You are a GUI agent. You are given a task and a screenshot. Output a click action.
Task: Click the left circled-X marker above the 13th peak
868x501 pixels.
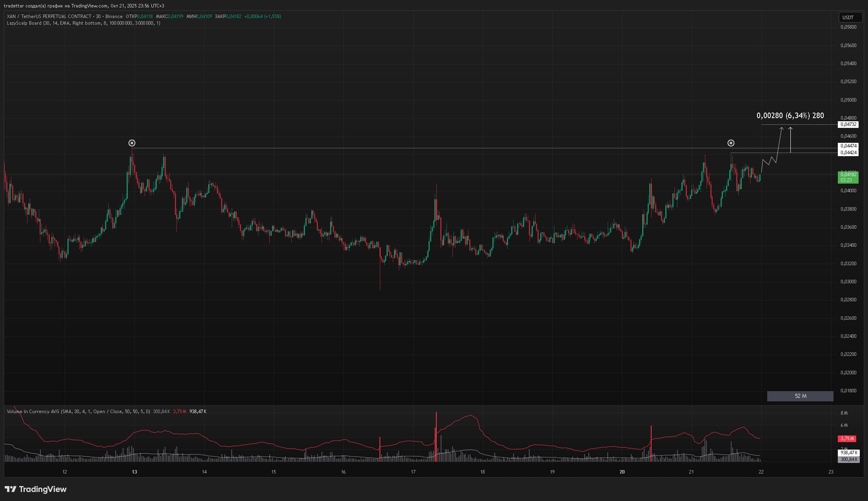pyautogui.click(x=132, y=143)
